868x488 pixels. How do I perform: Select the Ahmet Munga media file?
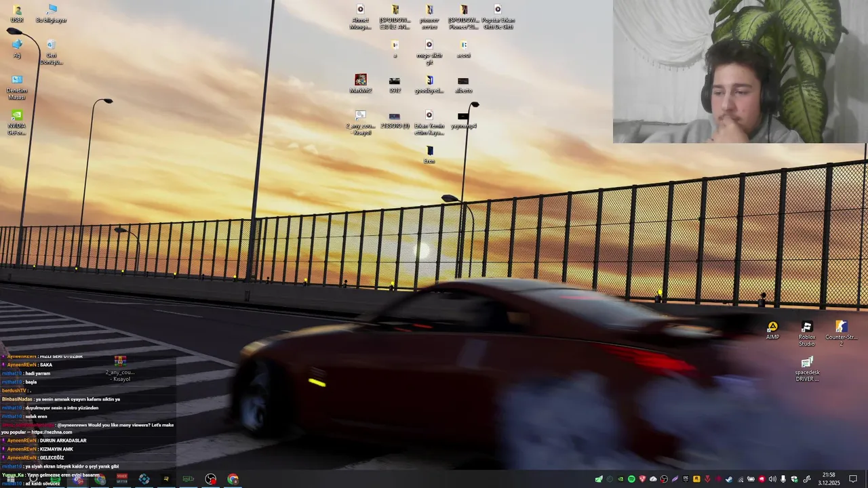point(360,17)
